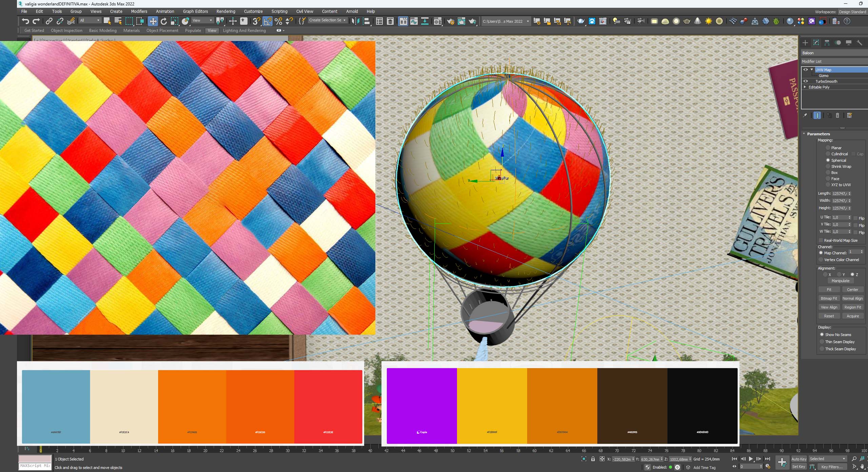Activate the Select and Move tool
The image size is (868, 472).
[x=153, y=21]
